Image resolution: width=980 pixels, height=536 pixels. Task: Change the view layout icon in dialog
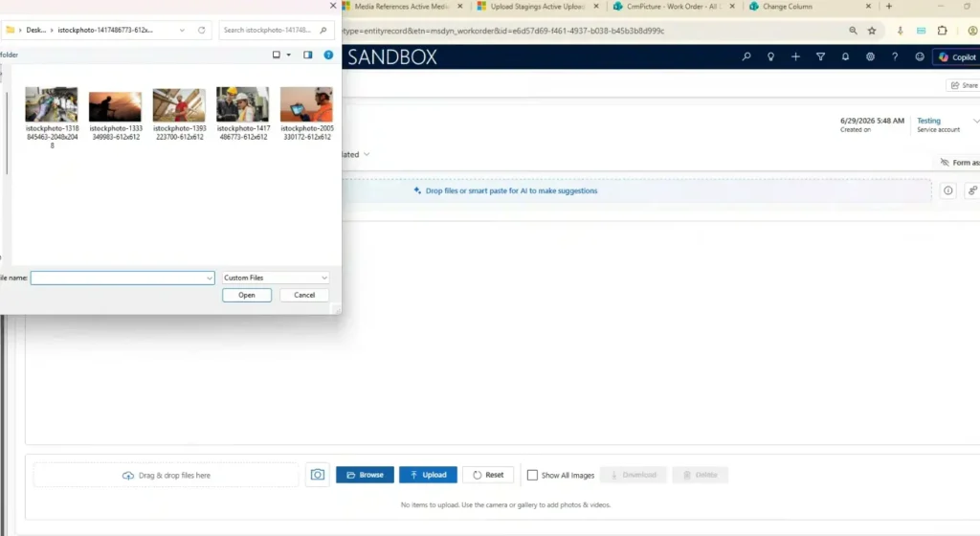point(277,55)
